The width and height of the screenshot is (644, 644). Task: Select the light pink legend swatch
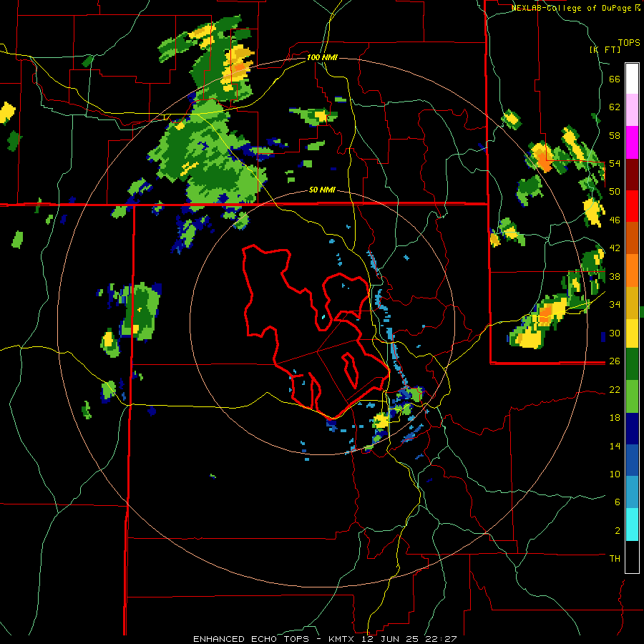[x=632, y=110]
